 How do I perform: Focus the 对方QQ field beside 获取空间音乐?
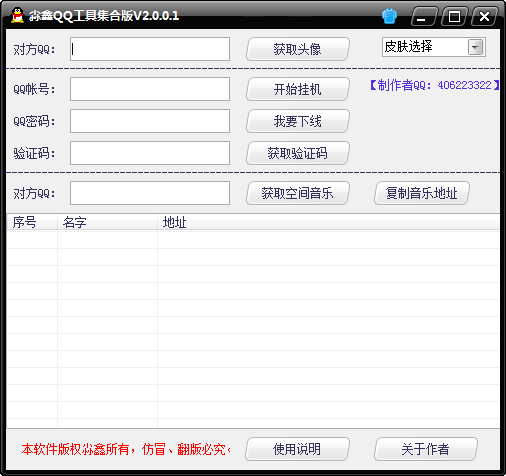(150, 193)
